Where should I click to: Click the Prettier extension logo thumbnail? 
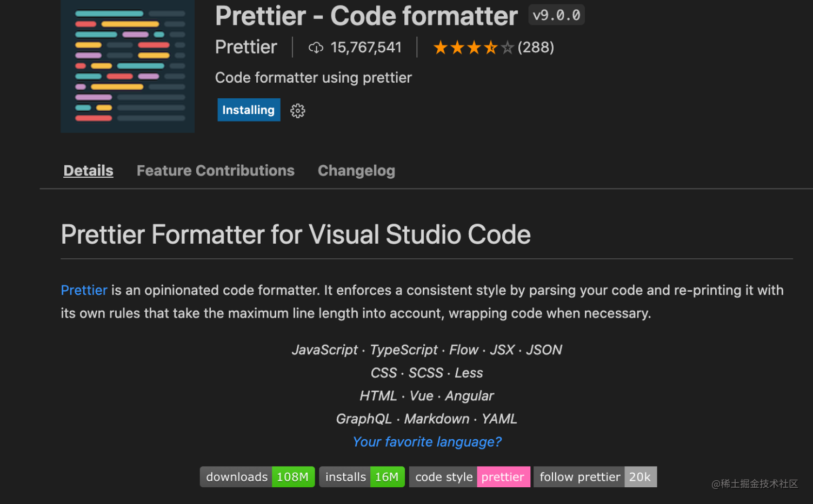pyautogui.click(x=128, y=66)
